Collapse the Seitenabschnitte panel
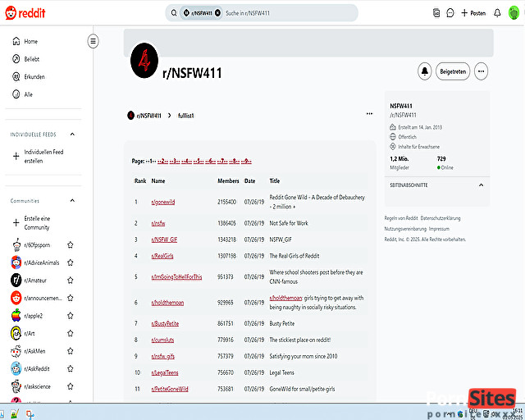Screen dimensions: 525x420 click(482, 185)
